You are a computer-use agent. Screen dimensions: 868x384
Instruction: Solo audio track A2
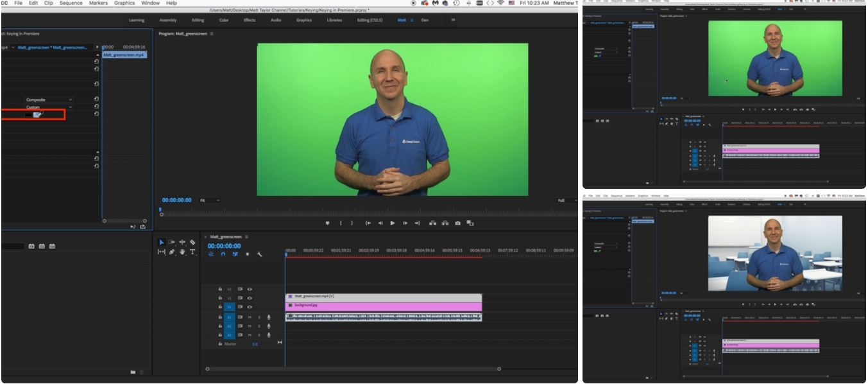[259, 326]
